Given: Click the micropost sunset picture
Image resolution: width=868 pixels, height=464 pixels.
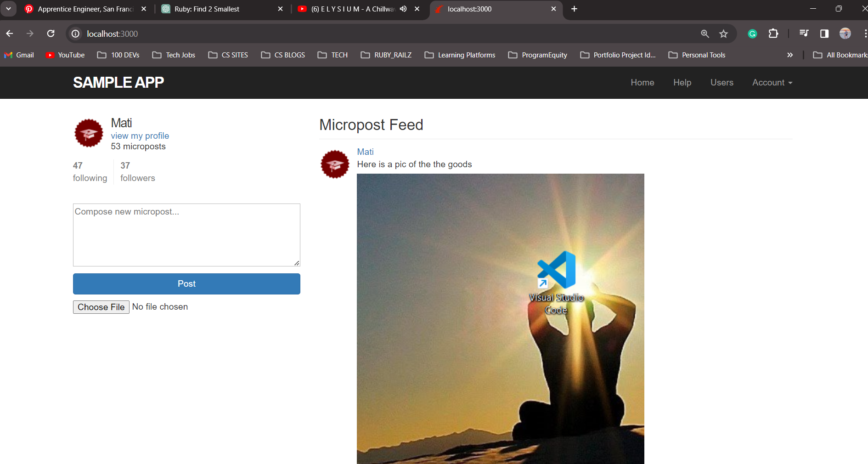Looking at the screenshot, I should pyautogui.click(x=500, y=319).
